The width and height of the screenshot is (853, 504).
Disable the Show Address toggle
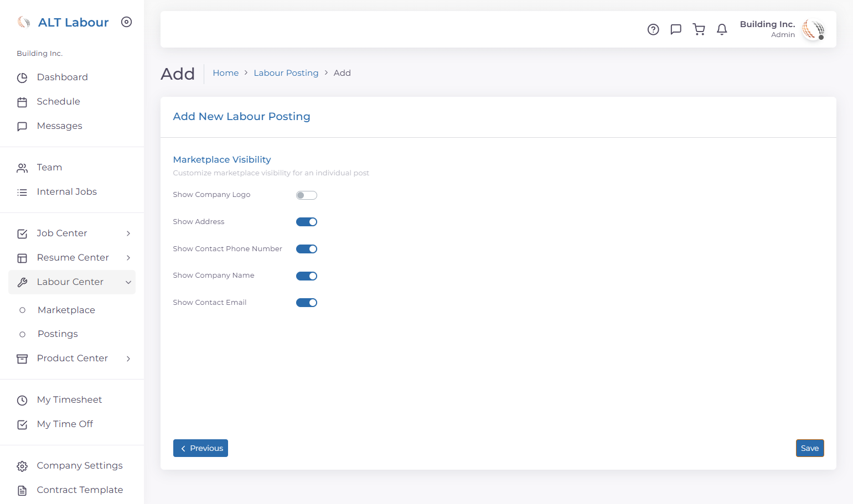pyautogui.click(x=307, y=222)
